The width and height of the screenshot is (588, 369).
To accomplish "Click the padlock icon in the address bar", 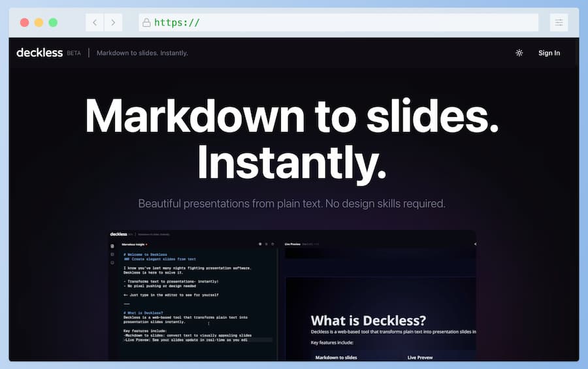I will pos(147,23).
